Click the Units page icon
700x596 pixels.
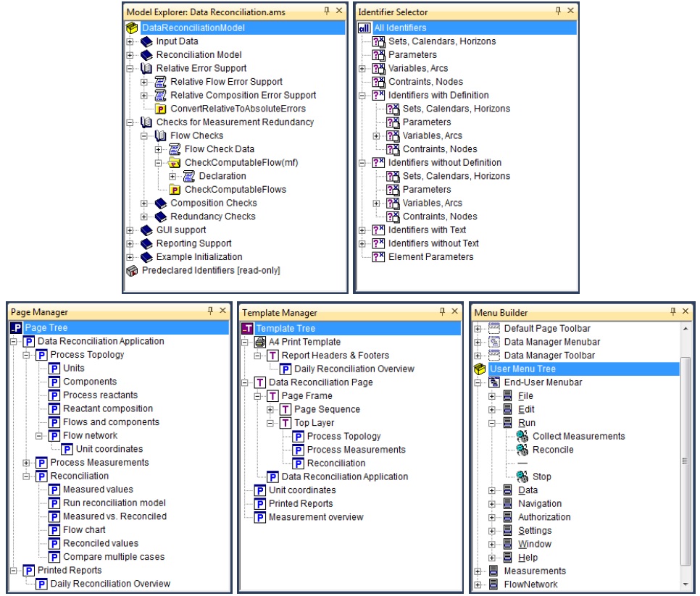pos(54,369)
